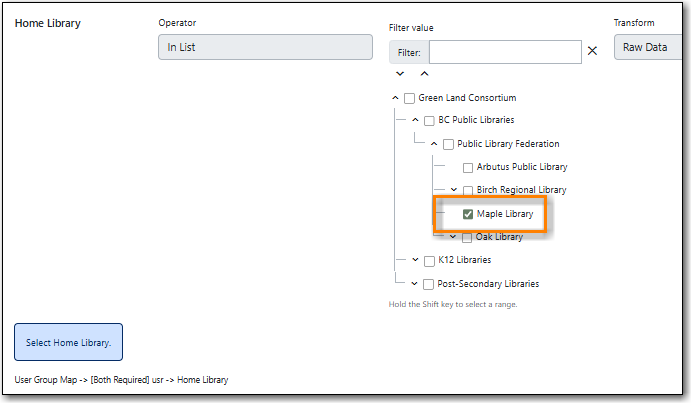Collapse the Green Land Consortium node
The width and height of the screenshot is (691, 403).
pos(395,98)
